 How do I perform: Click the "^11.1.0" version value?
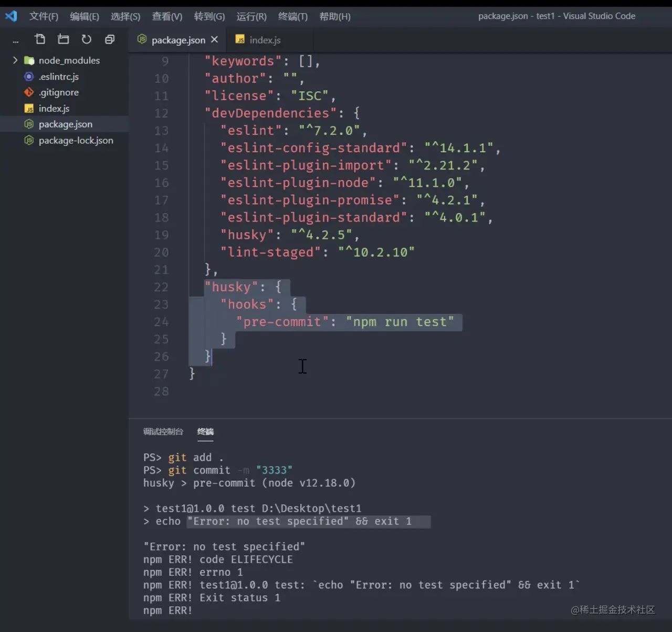coord(427,183)
